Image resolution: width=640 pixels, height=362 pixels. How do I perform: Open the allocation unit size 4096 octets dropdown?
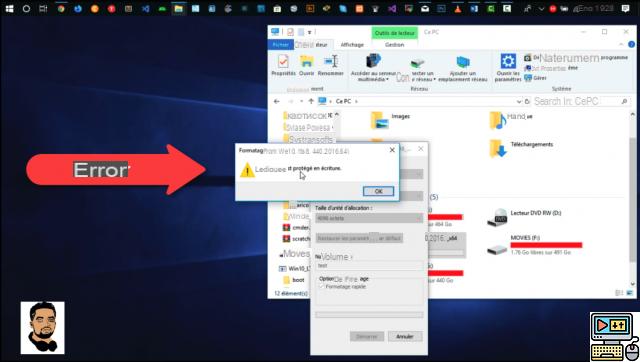pos(369,218)
